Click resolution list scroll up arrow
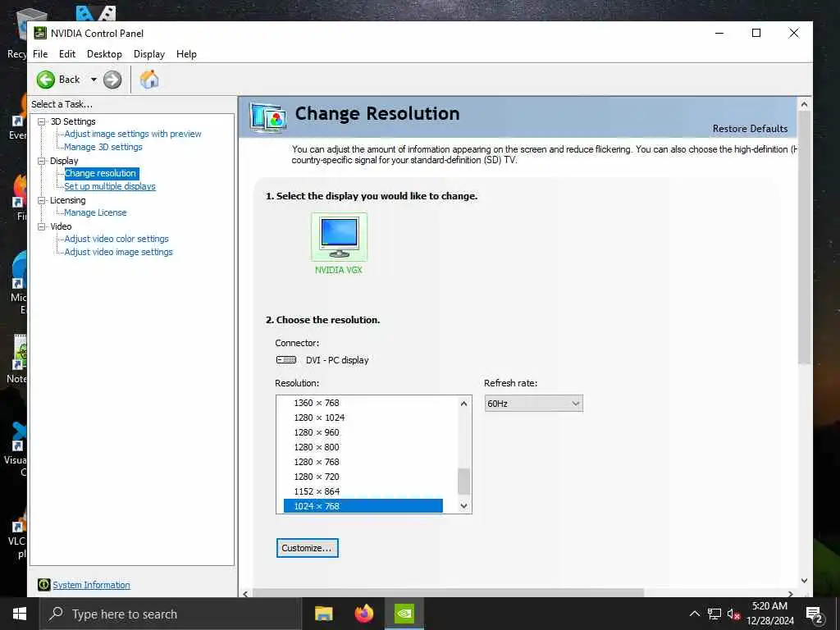Image resolution: width=840 pixels, height=630 pixels. 464,404
